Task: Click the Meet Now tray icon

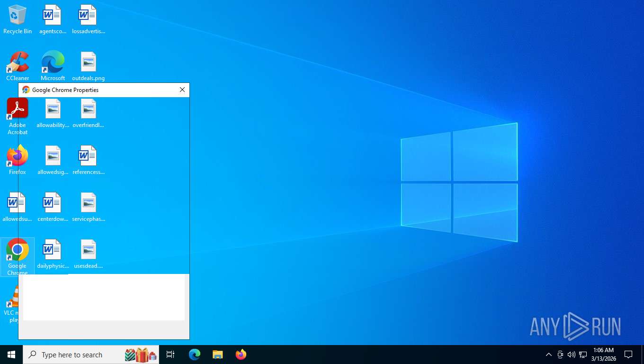Action: tap(560, 355)
